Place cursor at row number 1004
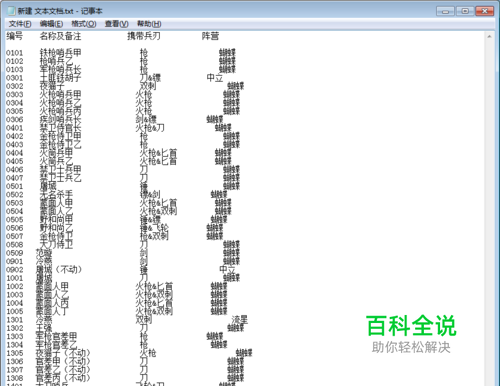This screenshot has width=500, height=386. (x=15, y=303)
